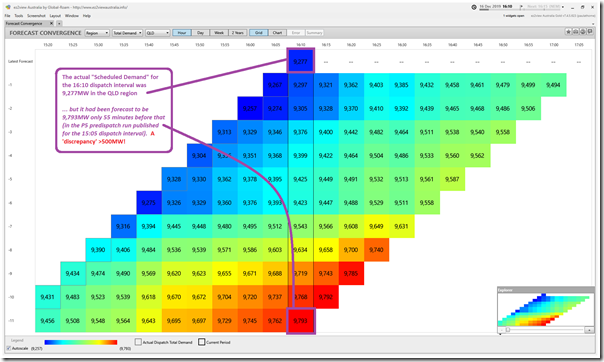Open the Screenshot menu
The image size is (604, 362).
pos(36,16)
